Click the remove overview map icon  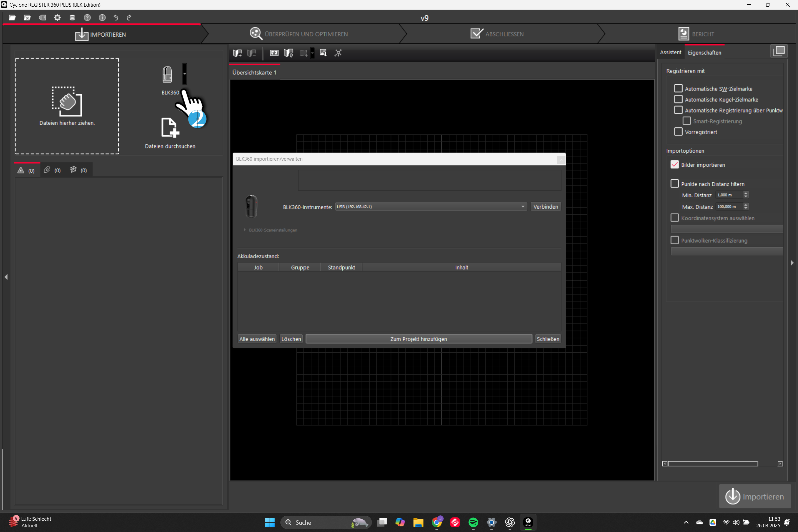point(251,53)
